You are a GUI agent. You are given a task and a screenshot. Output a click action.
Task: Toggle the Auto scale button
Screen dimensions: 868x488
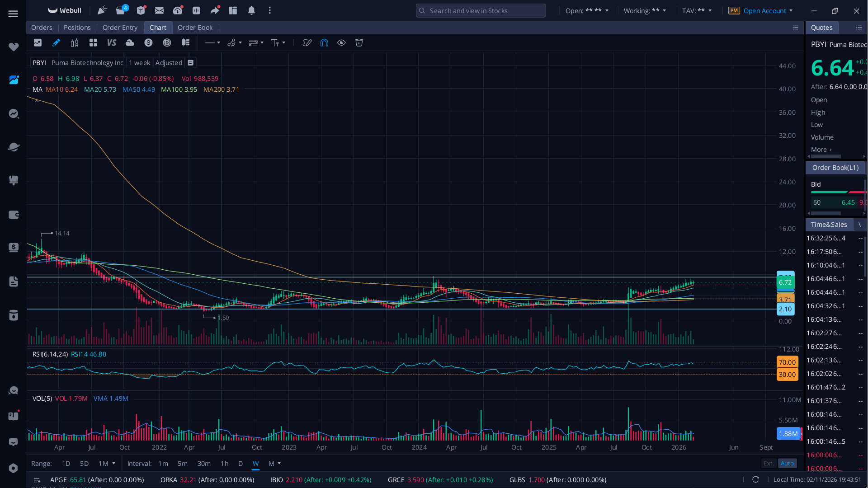[787, 464]
